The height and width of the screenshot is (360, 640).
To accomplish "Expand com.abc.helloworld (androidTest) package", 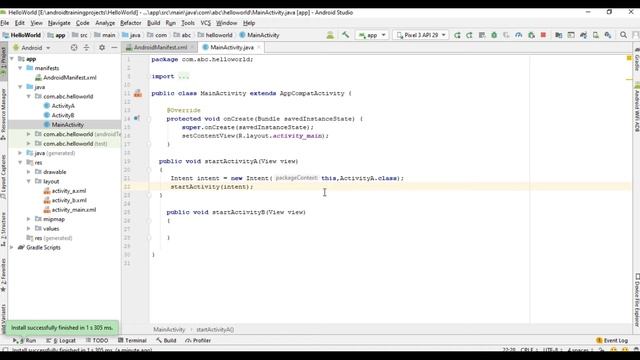I will click(29, 134).
